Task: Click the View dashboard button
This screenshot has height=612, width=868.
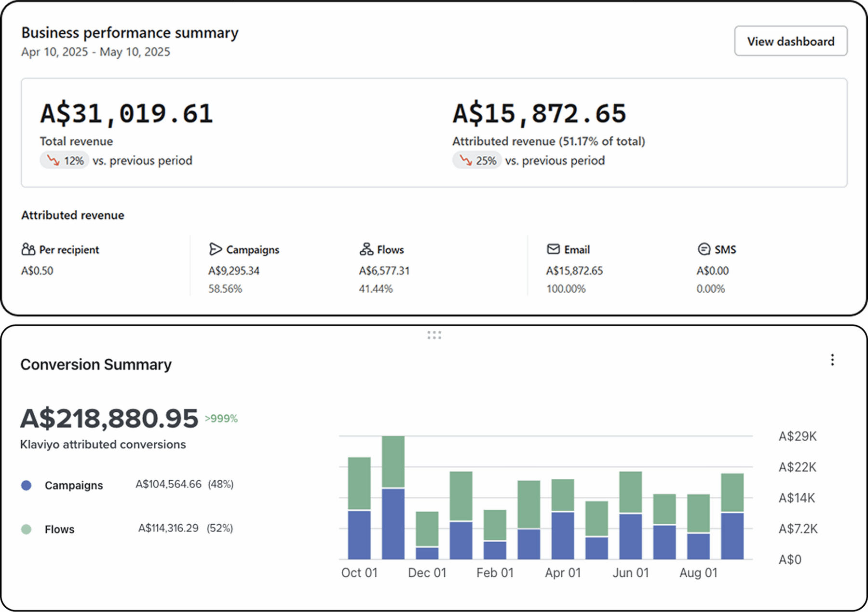Action: pyautogui.click(x=790, y=41)
